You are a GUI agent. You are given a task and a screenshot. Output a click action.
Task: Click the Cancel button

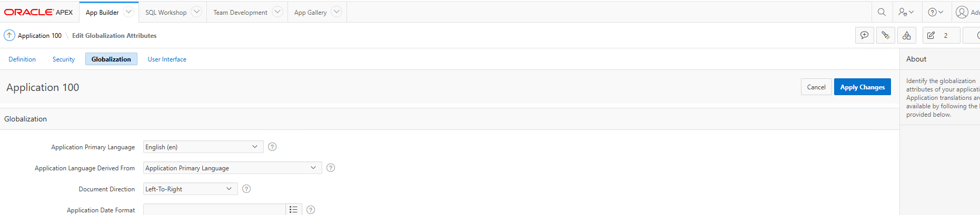[816, 87]
